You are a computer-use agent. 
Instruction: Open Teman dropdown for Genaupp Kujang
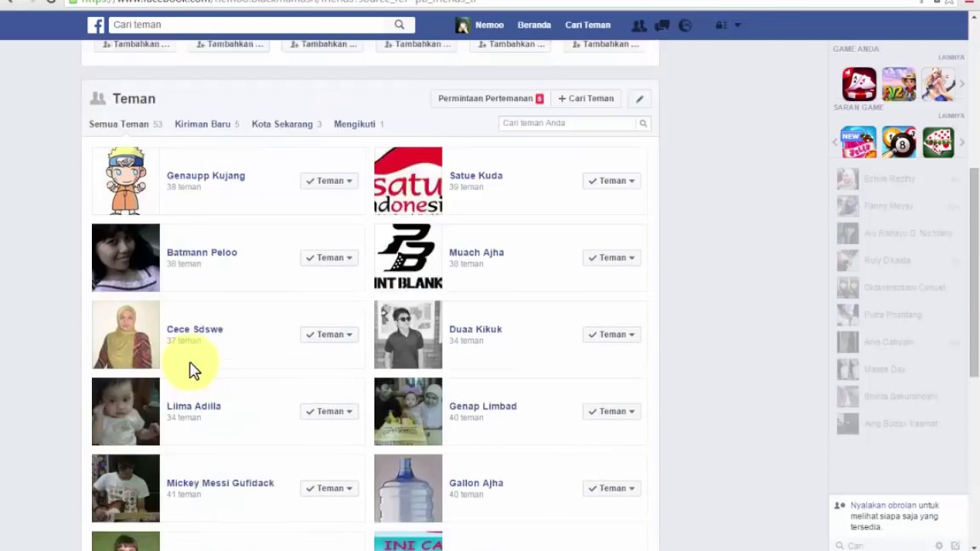329,181
